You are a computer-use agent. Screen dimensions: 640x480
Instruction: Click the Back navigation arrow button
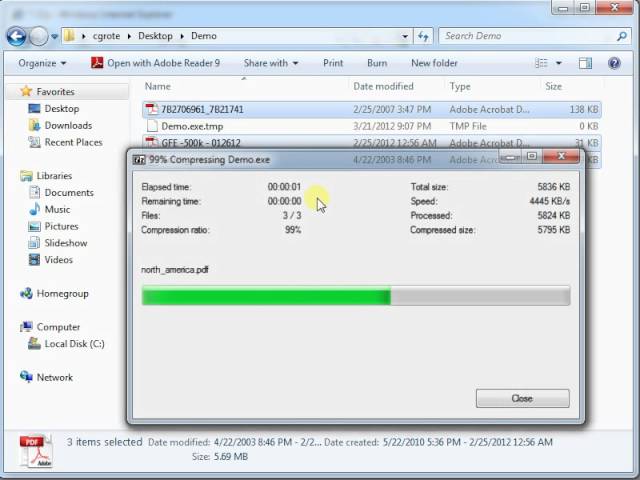16,36
